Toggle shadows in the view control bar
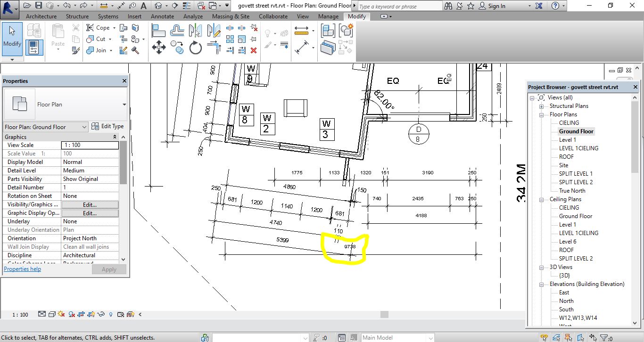 pos(71,314)
